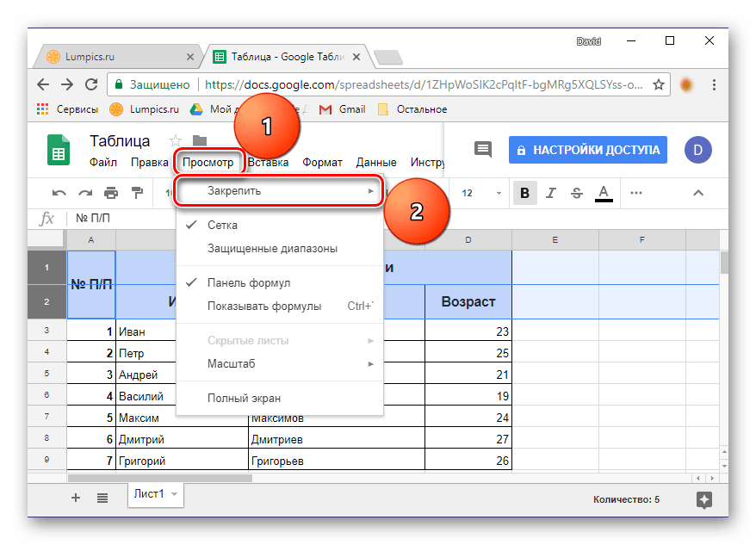The width and height of the screenshot is (756, 545).
Task: Click the Настройки доступа button
Action: pyautogui.click(x=588, y=150)
